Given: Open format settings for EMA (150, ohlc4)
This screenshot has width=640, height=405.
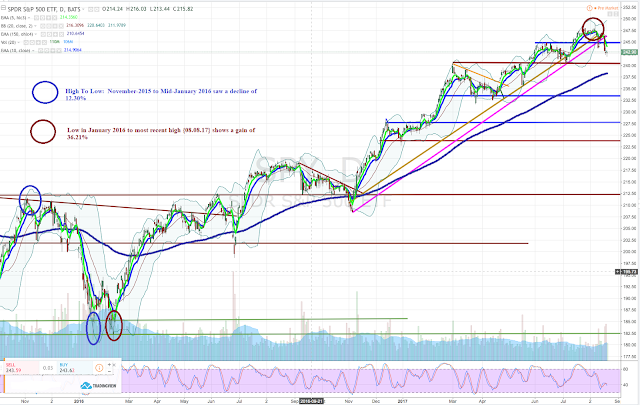Looking at the screenshot, I should pyautogui.click(x=49, y=34).
